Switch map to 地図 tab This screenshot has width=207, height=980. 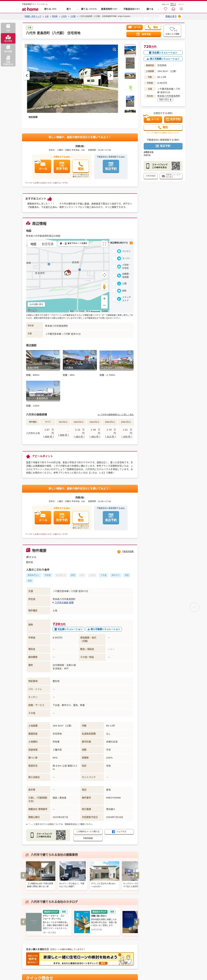(x=33, y=244)
